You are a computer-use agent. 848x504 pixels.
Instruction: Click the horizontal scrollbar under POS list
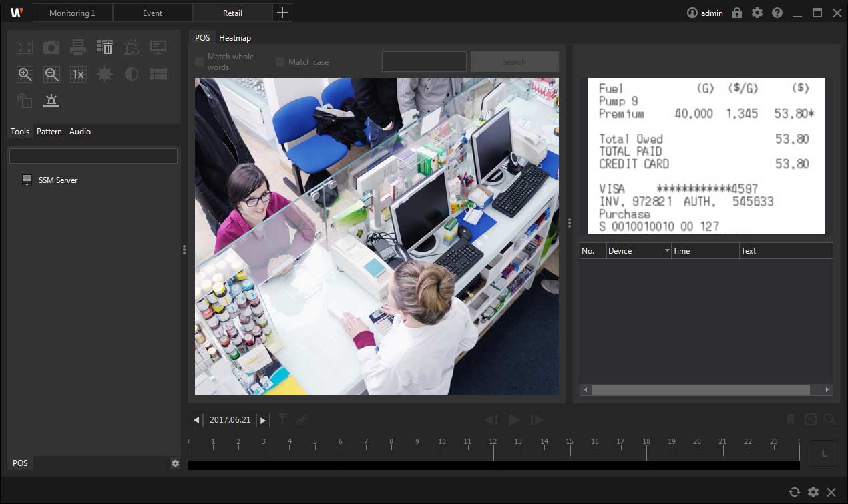click(x=700, y=389)
